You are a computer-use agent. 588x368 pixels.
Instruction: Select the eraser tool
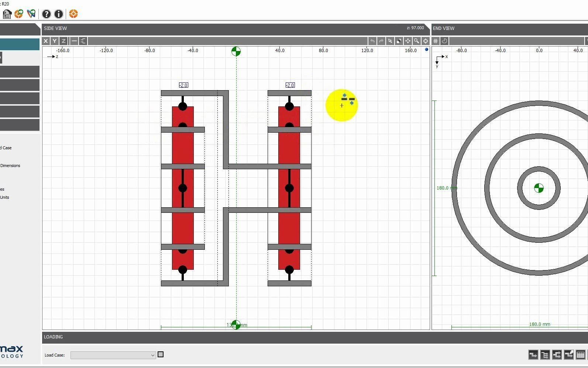(x=399, y=41)
